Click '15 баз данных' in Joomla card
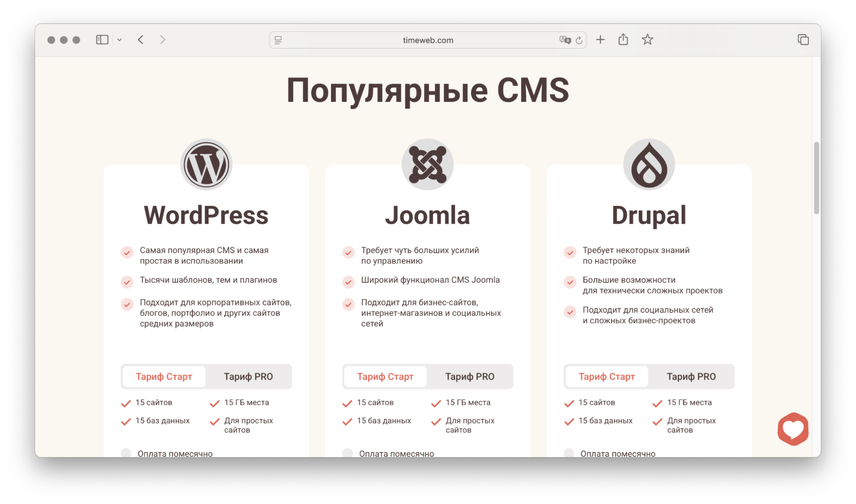The image size is (856, 504). click(x=384, y=421)
